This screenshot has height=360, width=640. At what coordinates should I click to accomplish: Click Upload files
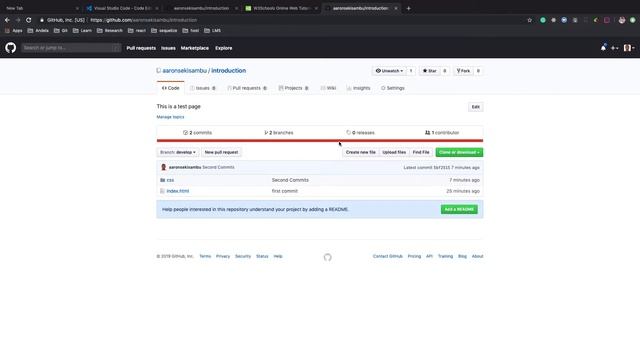[394, 152]
